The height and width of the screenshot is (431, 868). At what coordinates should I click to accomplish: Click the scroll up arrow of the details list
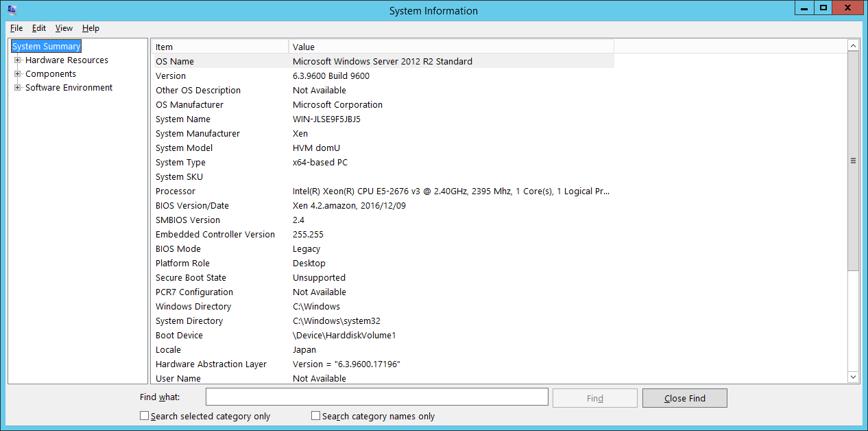pos(853,46)
